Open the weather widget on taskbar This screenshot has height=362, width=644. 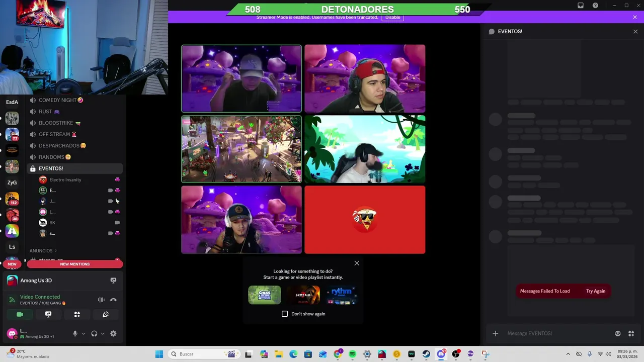[28, 354]
